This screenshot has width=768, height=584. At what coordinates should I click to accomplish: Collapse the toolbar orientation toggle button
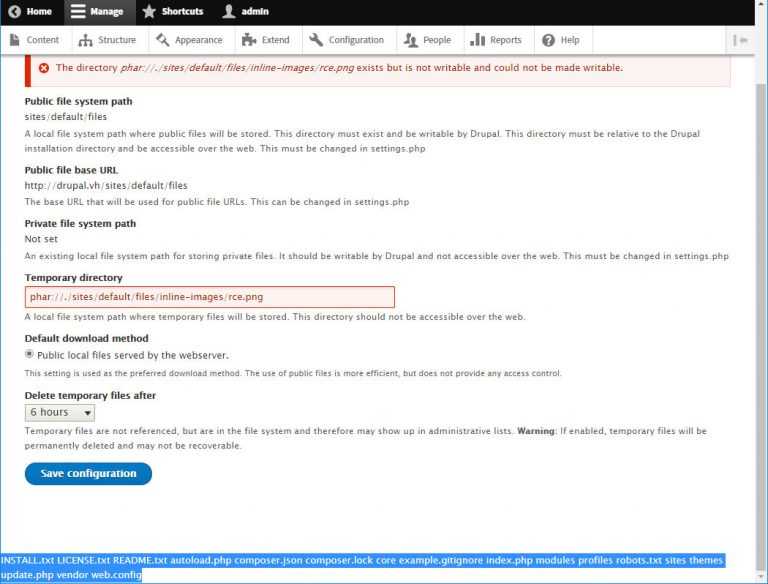click(740, 40)
